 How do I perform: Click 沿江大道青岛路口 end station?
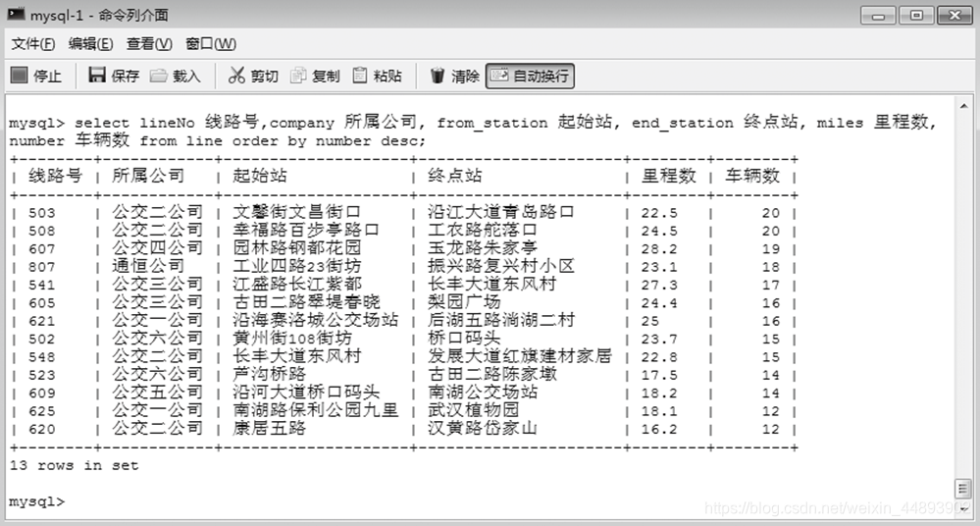(x=501, y=212)
